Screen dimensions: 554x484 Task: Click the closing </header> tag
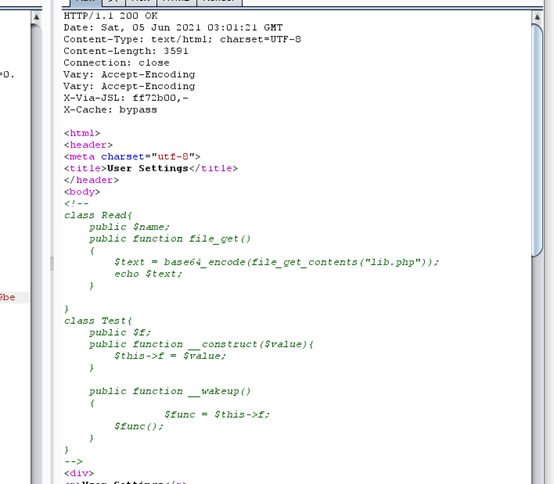pos(92,180)
